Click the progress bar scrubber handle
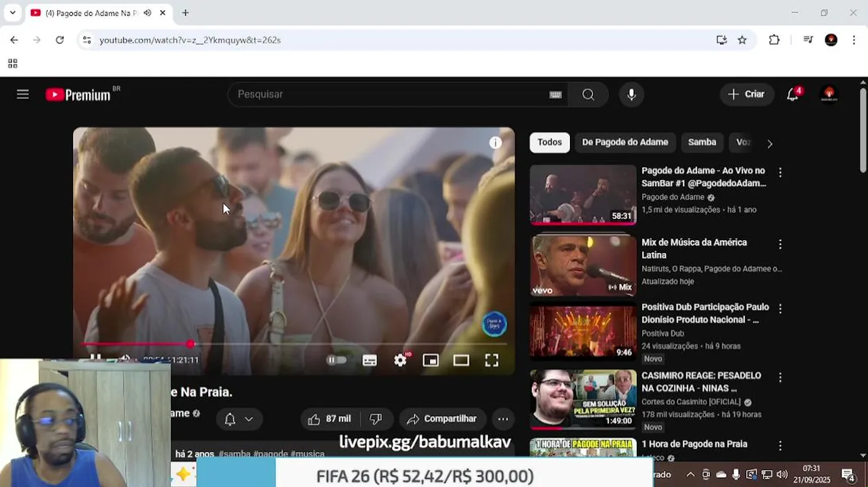Screen dimensions: 868x487 tap(191, 344)
